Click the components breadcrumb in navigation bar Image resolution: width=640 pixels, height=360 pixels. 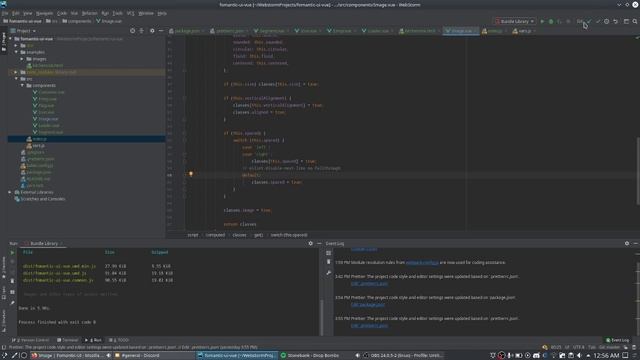(x=77, y=21)
